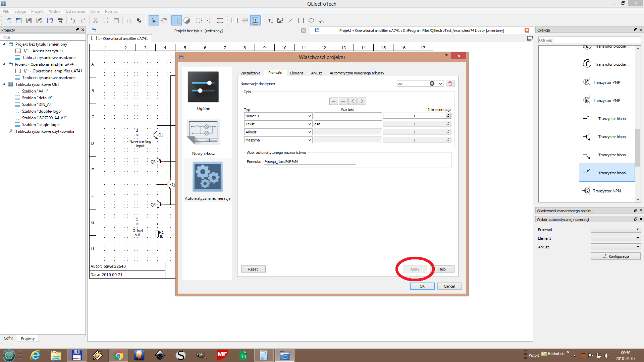Click the Reset button
This screenshot has height=362, width=644.
[253, 269]
